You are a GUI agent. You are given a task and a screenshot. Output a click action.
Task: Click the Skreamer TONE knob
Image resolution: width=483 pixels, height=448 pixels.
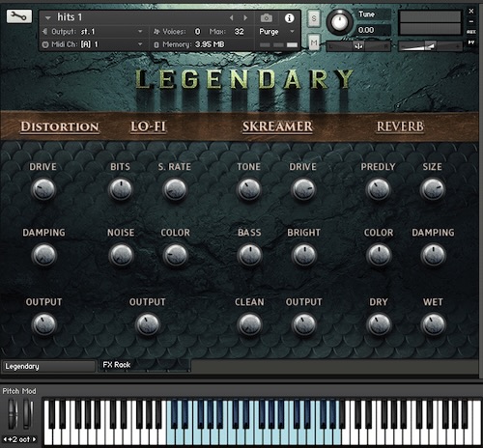249,189
